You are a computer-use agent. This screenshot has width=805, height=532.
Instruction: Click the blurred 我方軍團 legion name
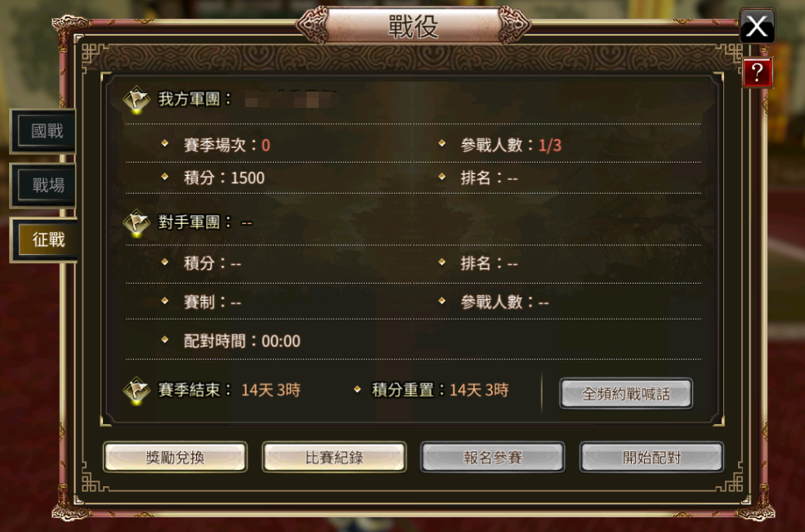[x=290, y=99]
